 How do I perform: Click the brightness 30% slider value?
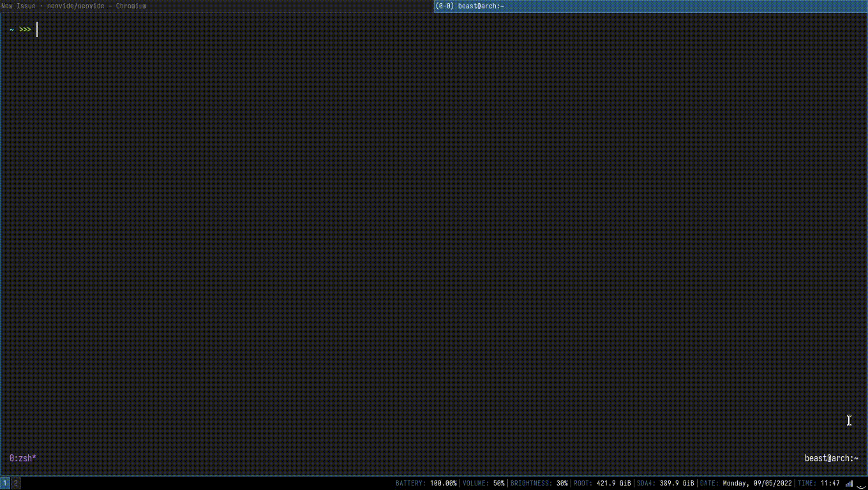(560, 483)
